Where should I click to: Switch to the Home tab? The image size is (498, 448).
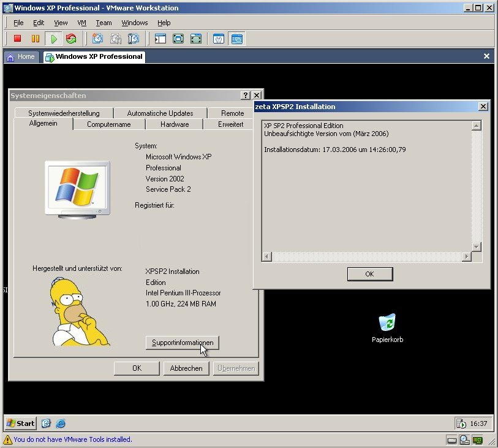pos(21,57)
